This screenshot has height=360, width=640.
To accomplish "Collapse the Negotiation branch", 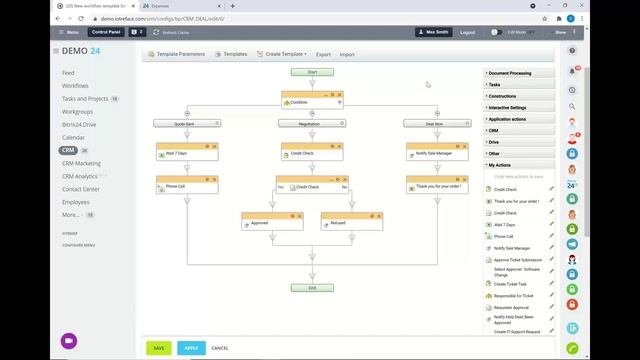I will (312, 113).
